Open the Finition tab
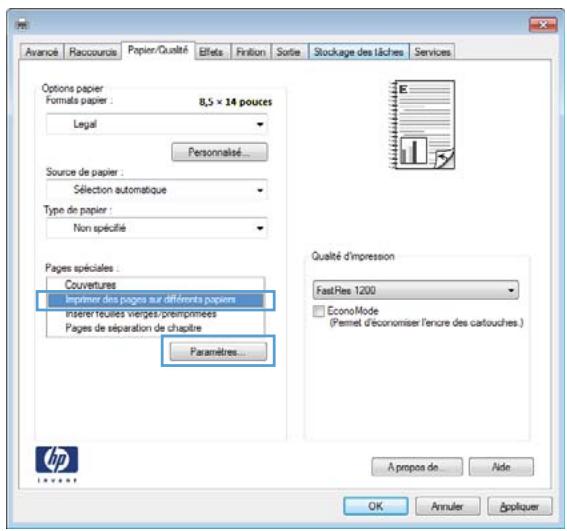The width and height of the screenshot is (567, 531). click(251, 52)
